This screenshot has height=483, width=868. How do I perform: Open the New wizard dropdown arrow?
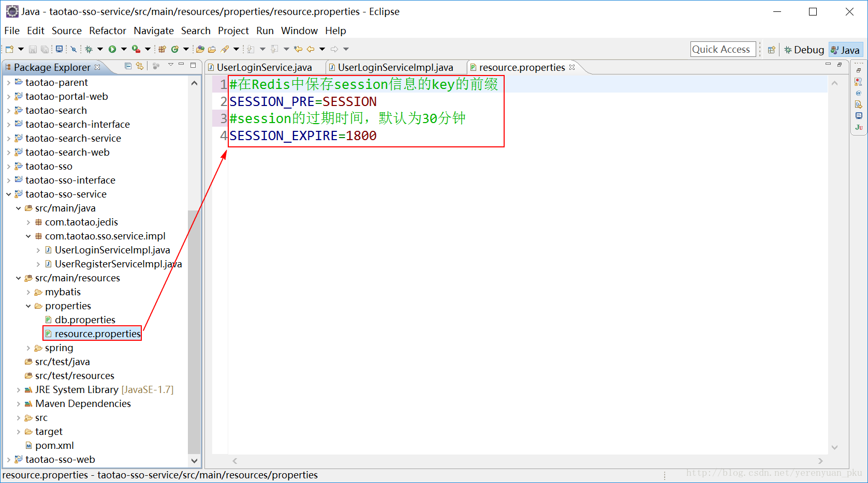[x=21, y=49]
